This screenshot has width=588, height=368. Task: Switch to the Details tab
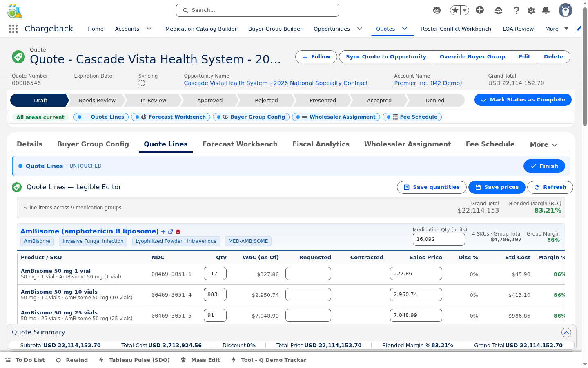29,144
